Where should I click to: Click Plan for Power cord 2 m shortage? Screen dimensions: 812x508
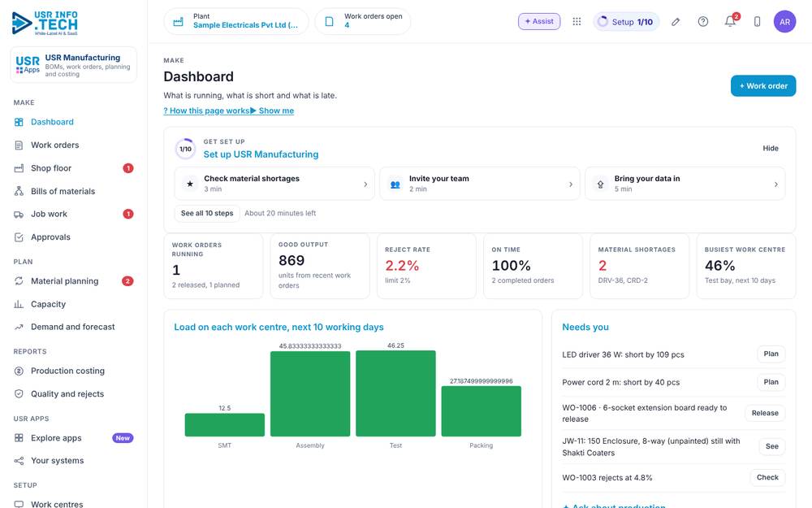pos(771,382)
